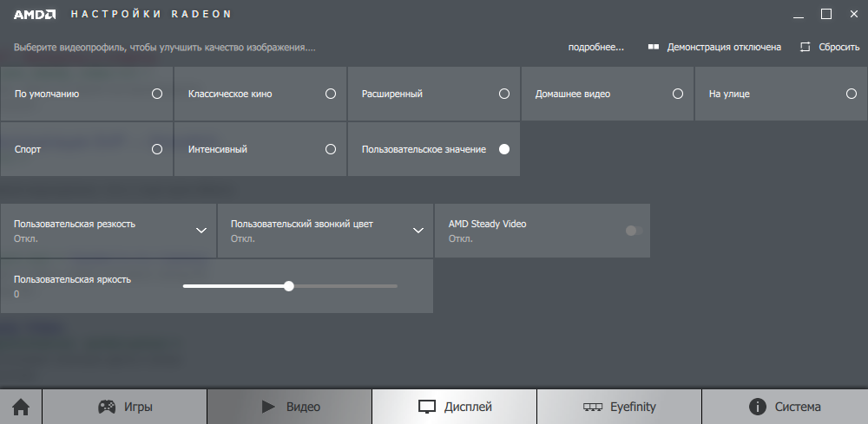The height and width of the screenshot is (424, 868).
Task: Click the monitor icon for Дисплей
Action: tap(426, 407)
